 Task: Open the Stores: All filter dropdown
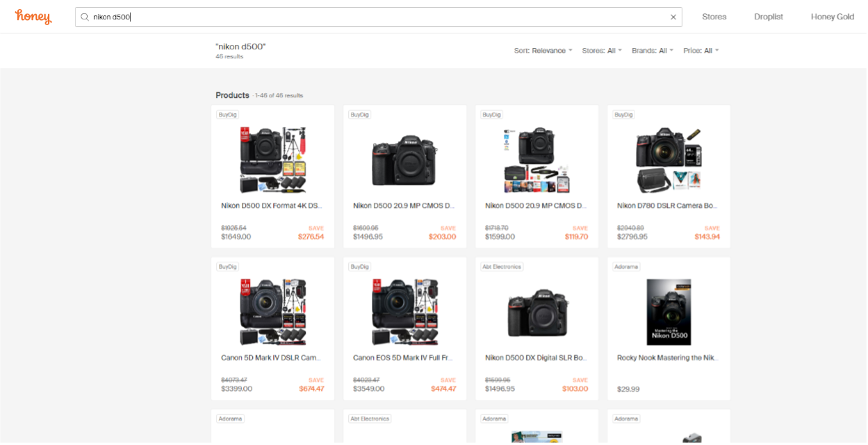point(602,51)
